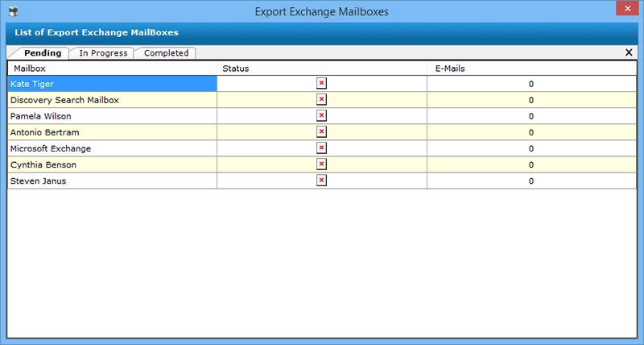Close the mailbox list panel with black X
Viewport: 644px width, 345px height.
click(629, 52)
